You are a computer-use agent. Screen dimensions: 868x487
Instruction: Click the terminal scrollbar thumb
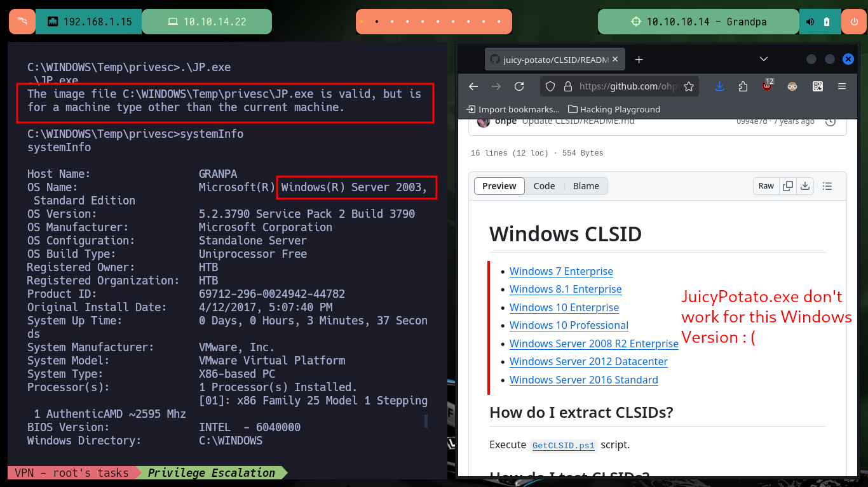(x=426, y=421)
